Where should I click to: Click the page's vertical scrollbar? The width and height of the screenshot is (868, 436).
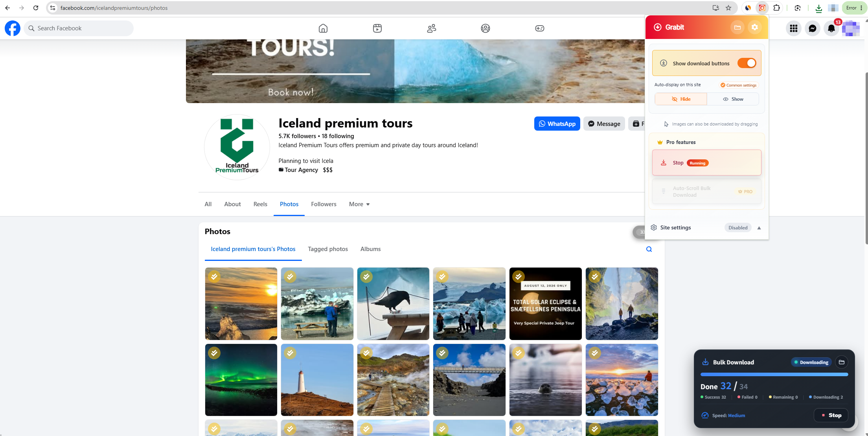[x=866, y=157]
